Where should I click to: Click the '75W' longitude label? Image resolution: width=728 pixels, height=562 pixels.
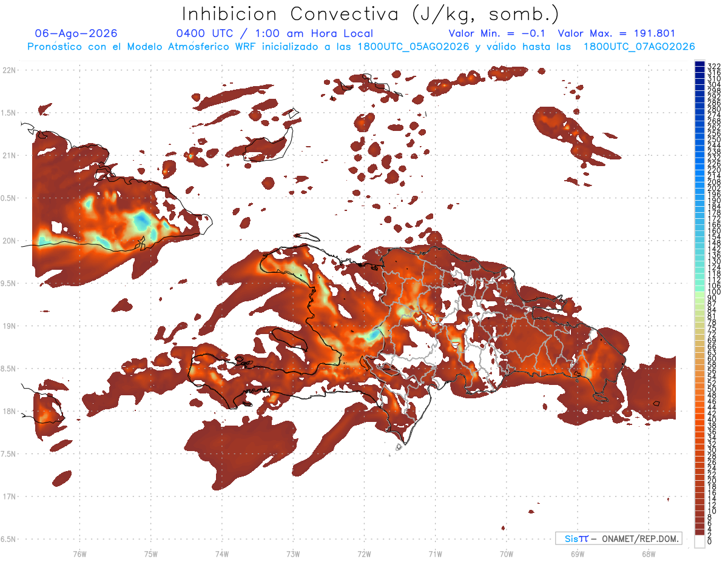pos(151,553)
